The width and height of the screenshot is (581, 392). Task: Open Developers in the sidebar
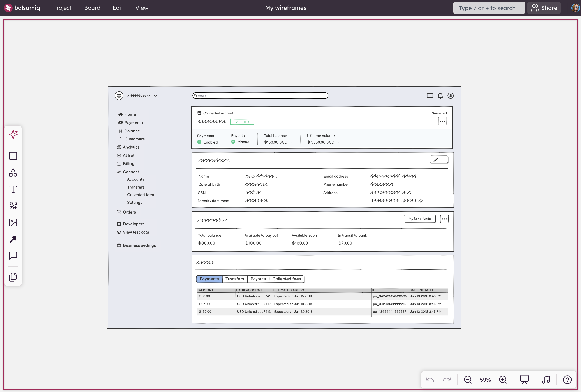[130, 224]
